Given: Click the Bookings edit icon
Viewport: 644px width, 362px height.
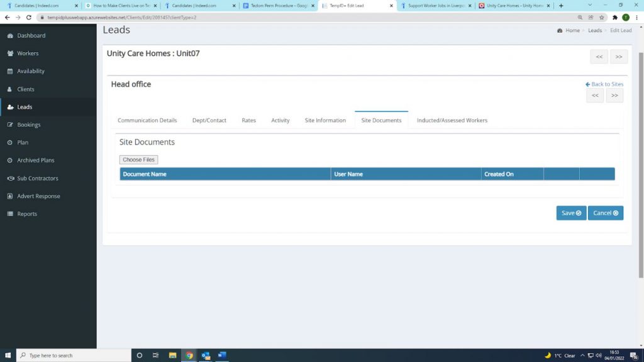Looking at the screenshot, I should coord(10,125).
